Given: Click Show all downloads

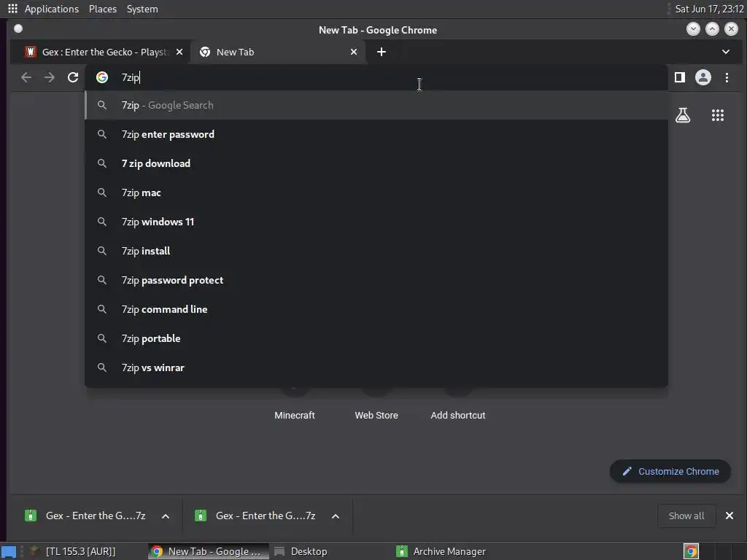Looking at the screenshot, I should click(x=686, y=516).
